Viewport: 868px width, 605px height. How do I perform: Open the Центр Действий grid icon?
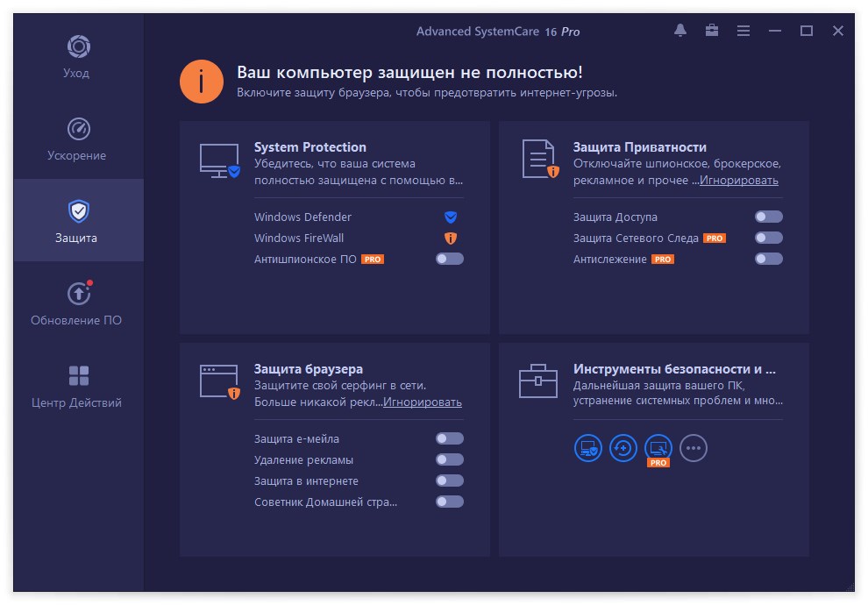[79, 375]
